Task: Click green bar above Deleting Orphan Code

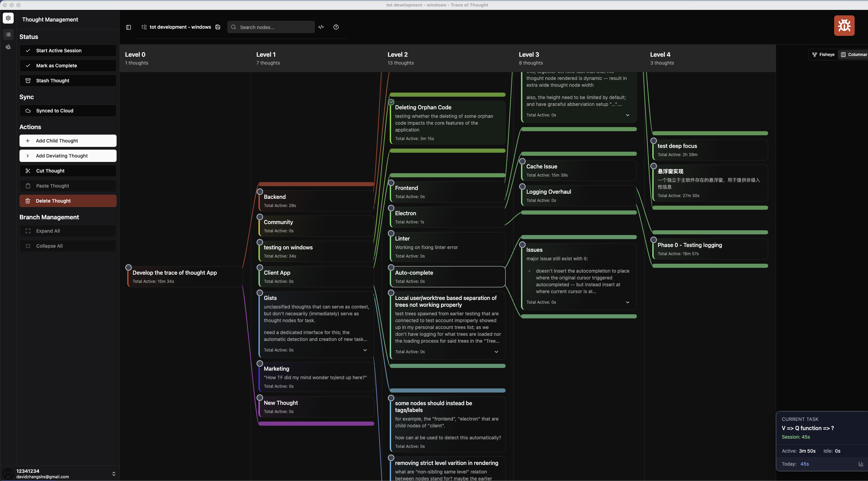Action: click(448, 95)
